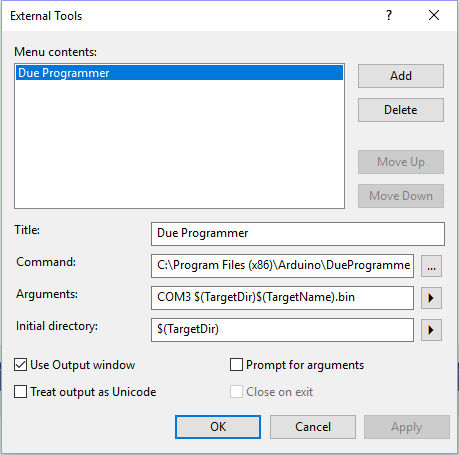Click the Move Up button
The width and height of the screenshot is (459, 455).
[x=401, y=162]
